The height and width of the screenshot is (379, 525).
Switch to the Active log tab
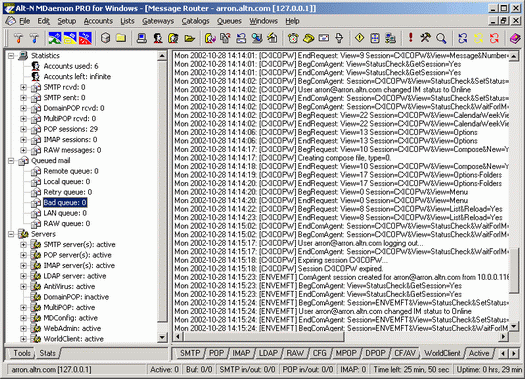[479, 353]
